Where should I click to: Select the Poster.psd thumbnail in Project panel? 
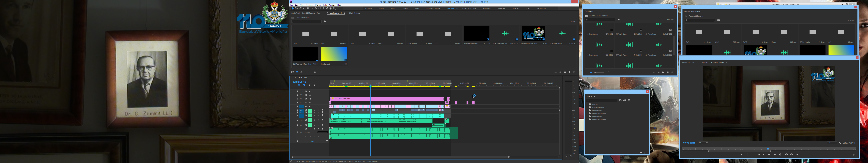point(334,54)
